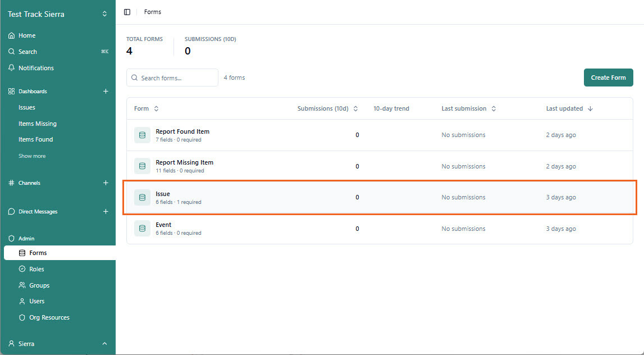Viewport: 644px width, 355px height.
Task: Add a new dashboard with plus icon
Action: (106, 91)
